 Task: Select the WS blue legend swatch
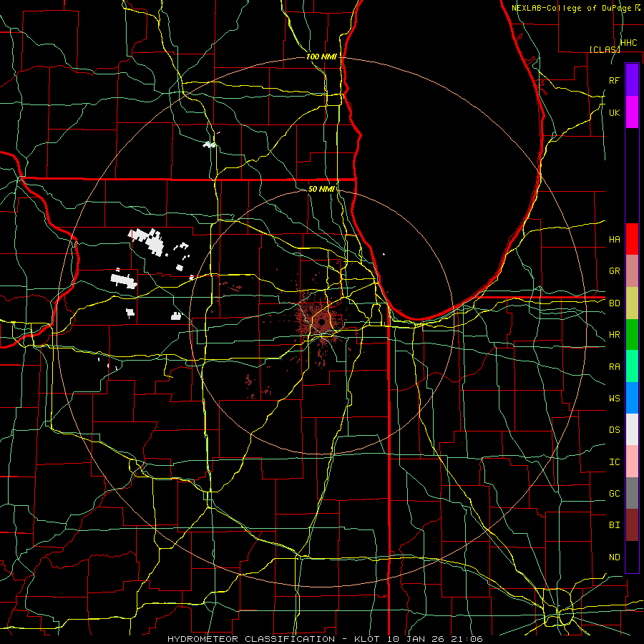(632, 398)
